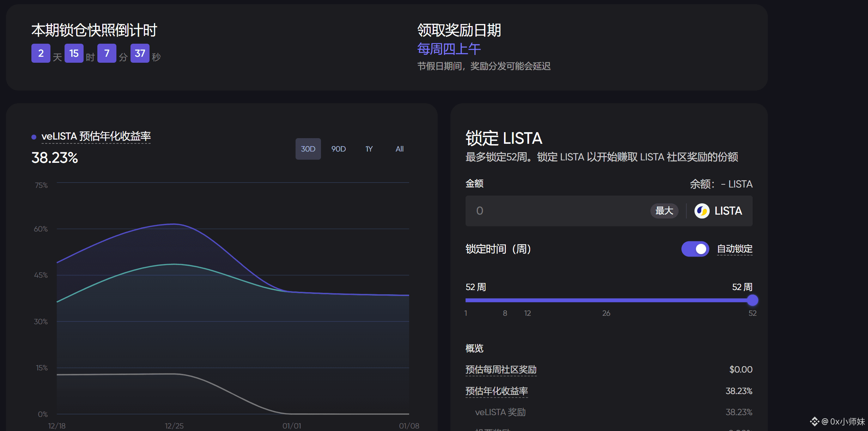Click the 每周四上午 reward date text
868x431 pixels.
(449, 49)
